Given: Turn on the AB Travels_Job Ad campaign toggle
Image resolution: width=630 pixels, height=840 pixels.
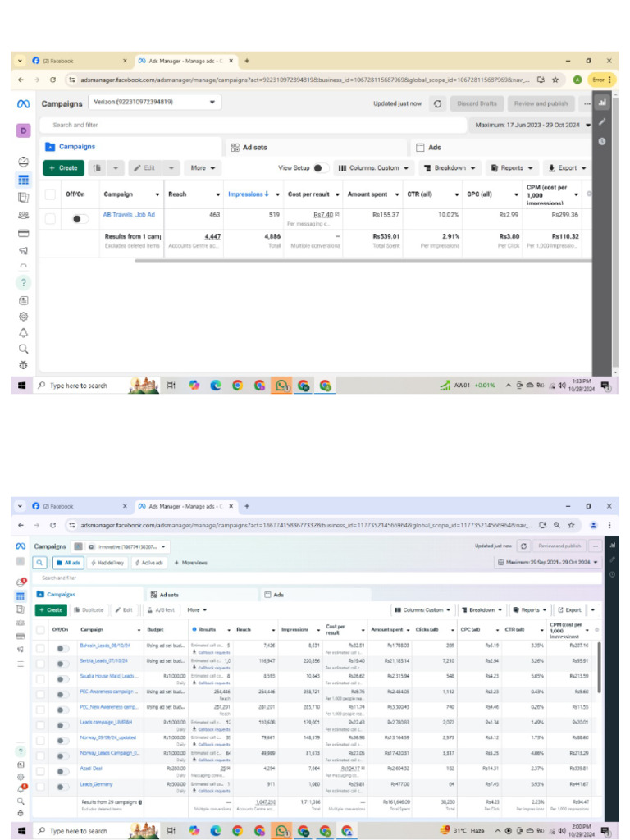Looking at the screenshot, I should click(x=80, y=218).
